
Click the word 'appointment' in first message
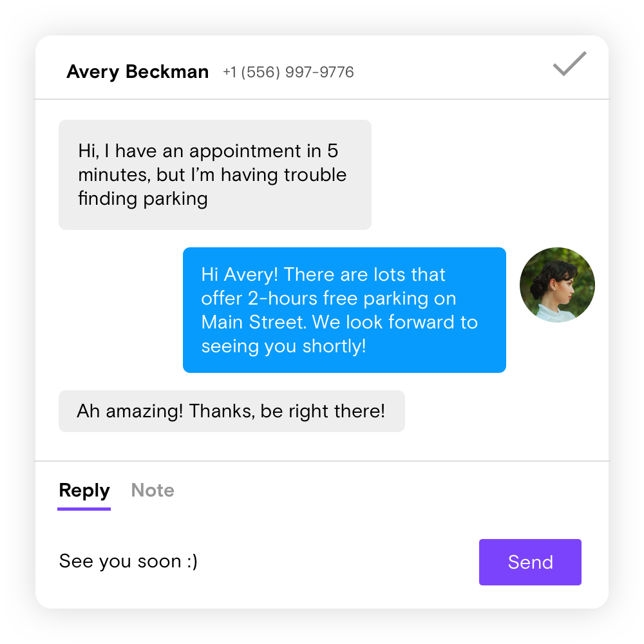coord(245,151)
